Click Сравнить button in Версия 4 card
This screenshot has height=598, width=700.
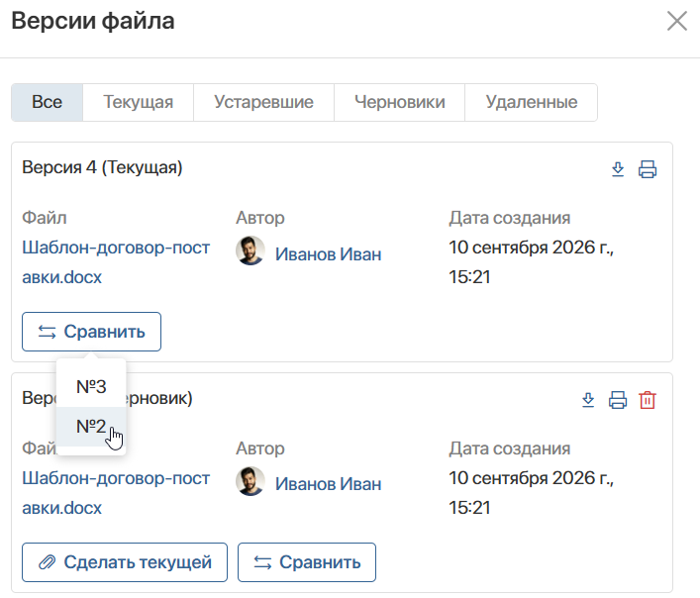[91, 332]
